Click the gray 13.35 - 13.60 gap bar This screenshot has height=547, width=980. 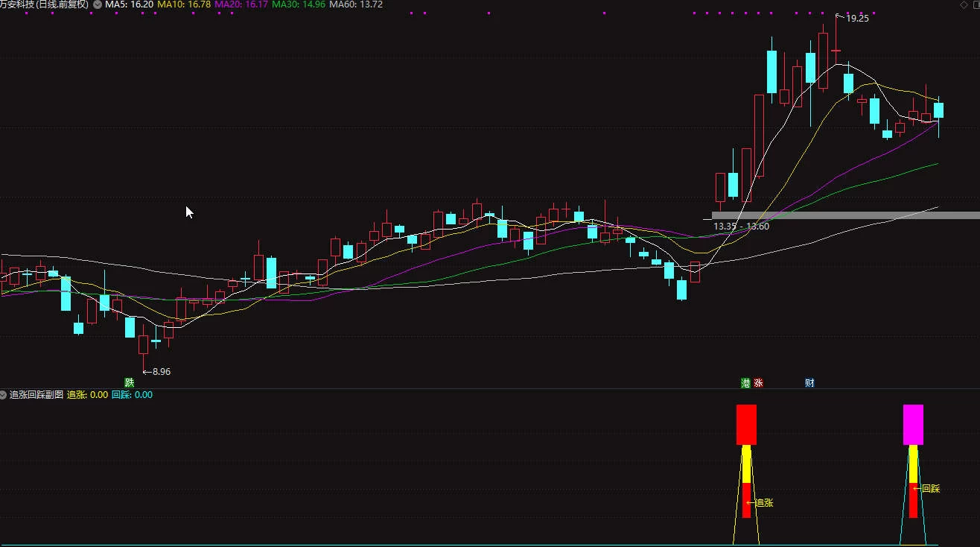point(845,216)
